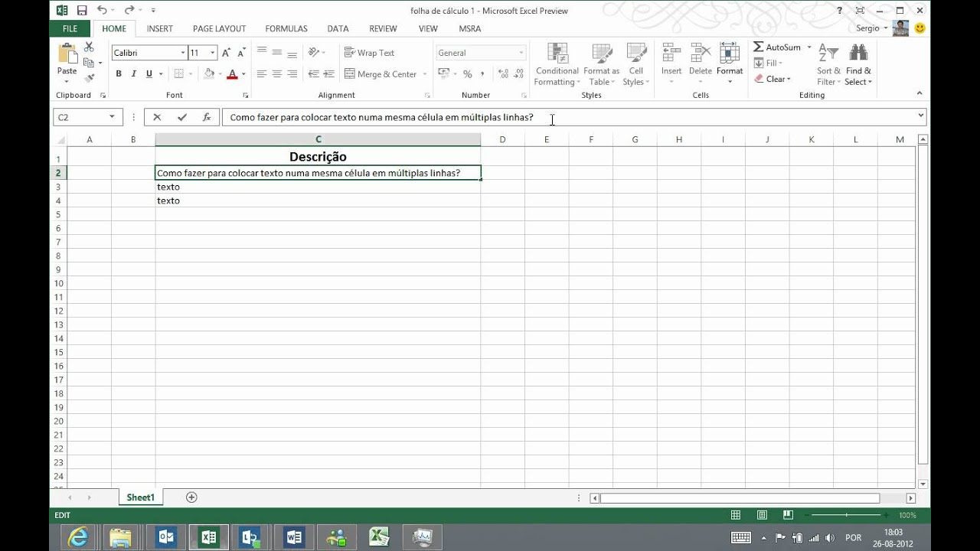Cancel the formula bar entry with X
This screenshot has height=551, width=980.
click(157, 117)
